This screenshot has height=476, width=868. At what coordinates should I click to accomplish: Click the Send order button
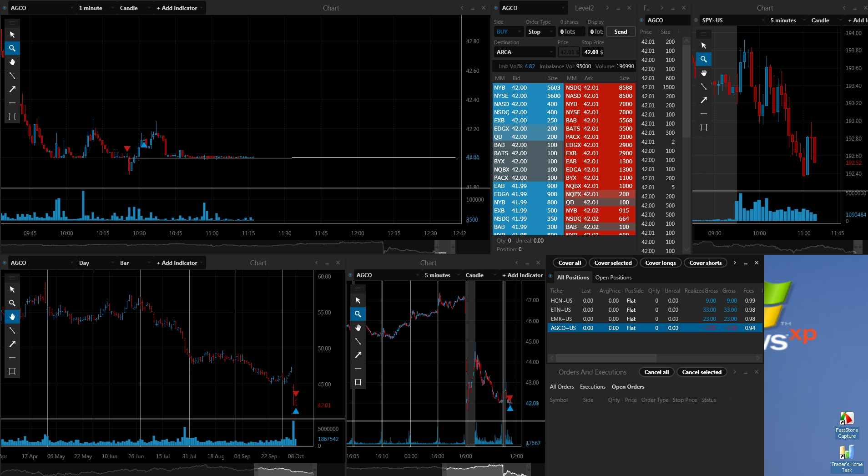(621, 32)
